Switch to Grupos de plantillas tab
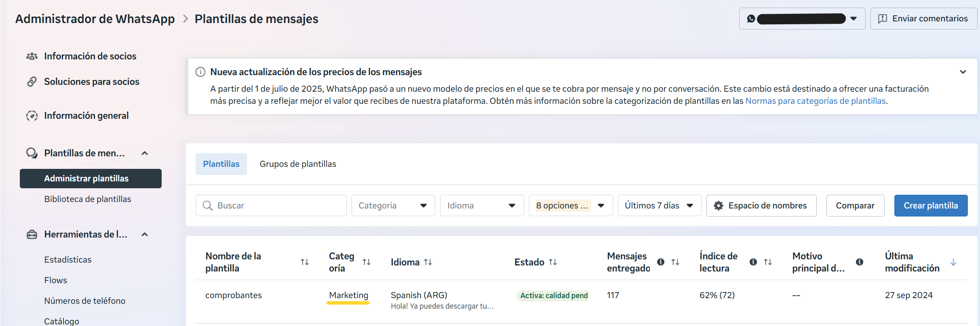The image size is (980, 326). 298,164
